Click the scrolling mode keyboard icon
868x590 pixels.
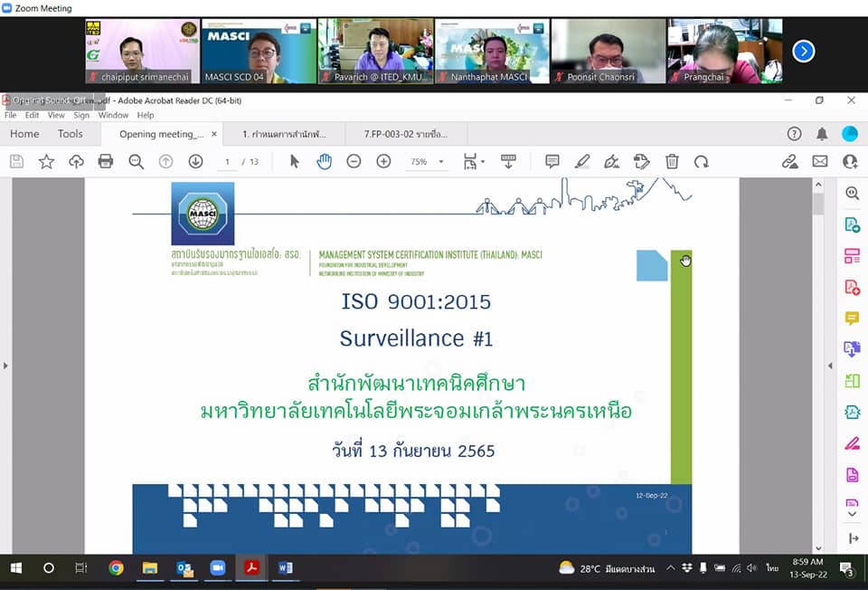point(508,162)
